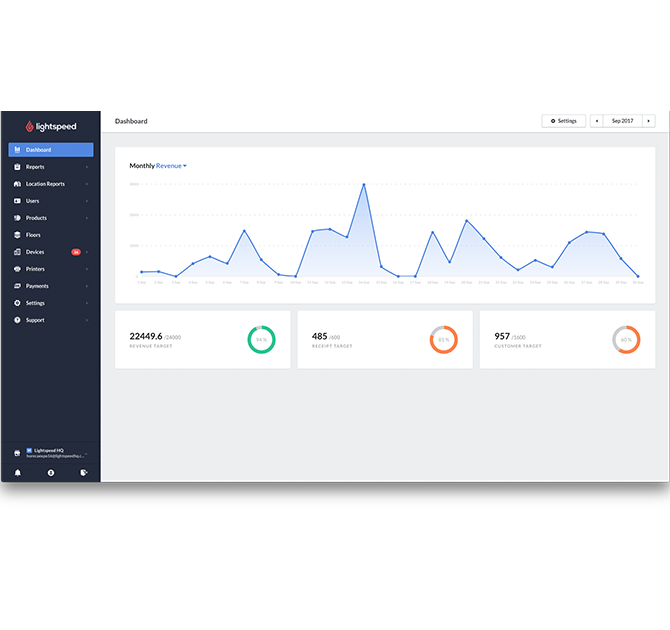
Task: Click the Dashboard bar chart icon
Action: coord(18,150)
